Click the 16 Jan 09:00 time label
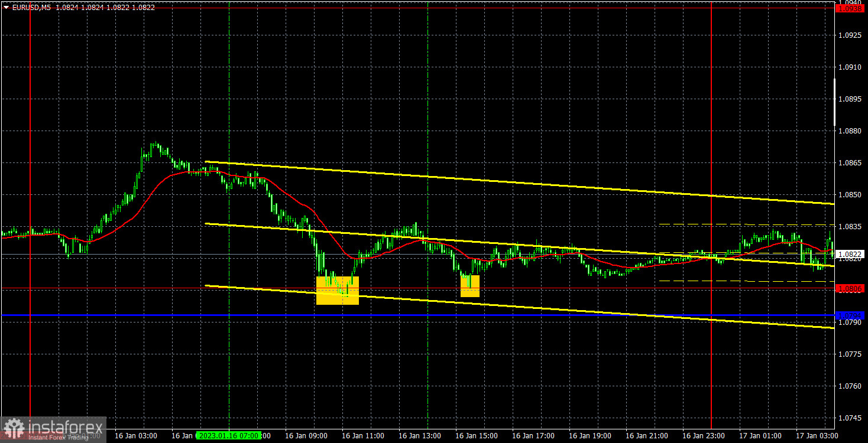Screen dimensions: 868x443 tap(306, 435)
